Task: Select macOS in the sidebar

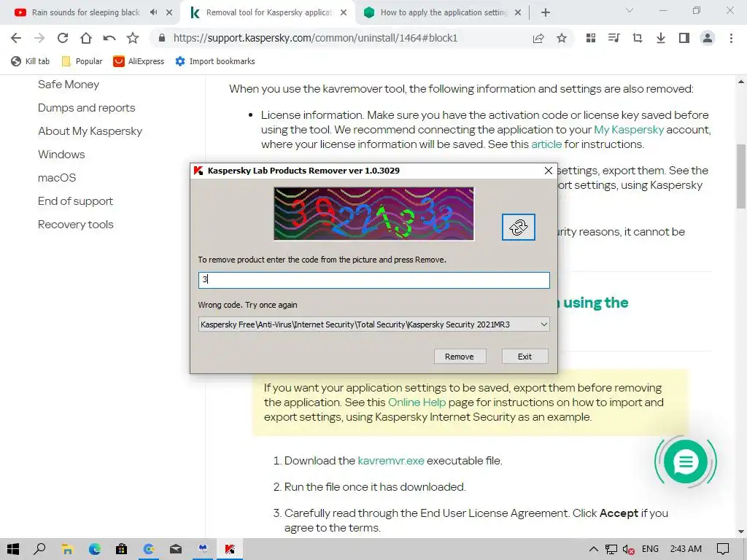Action: 57,178
